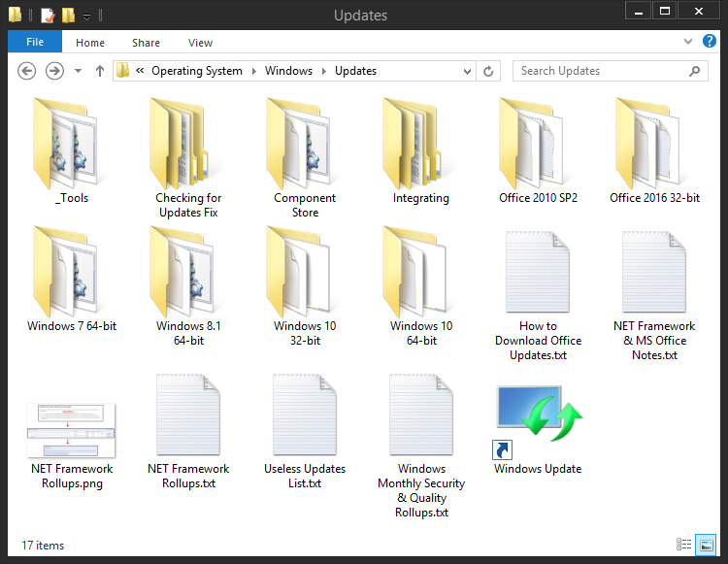Screen dimensions: 728x564
Task: Go forward with the Forward arrow
Action: tap(54, 71)
